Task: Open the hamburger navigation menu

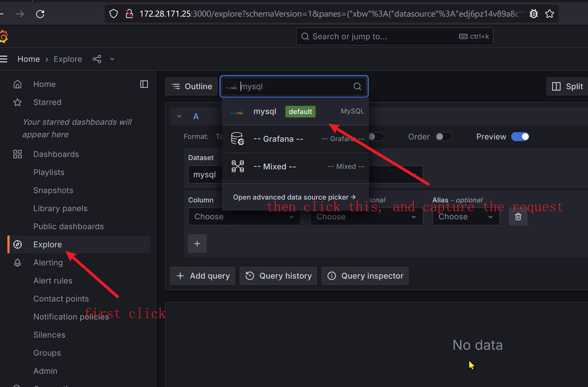Action: [4, 59]
